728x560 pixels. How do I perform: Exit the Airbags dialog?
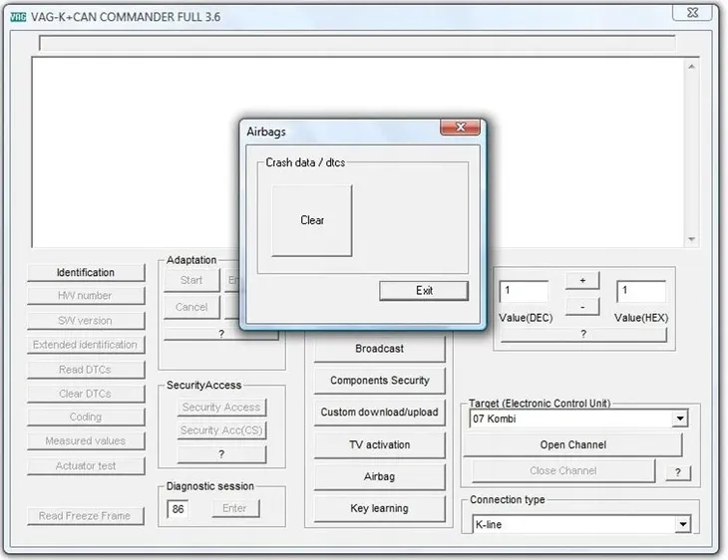click(424, 291)
